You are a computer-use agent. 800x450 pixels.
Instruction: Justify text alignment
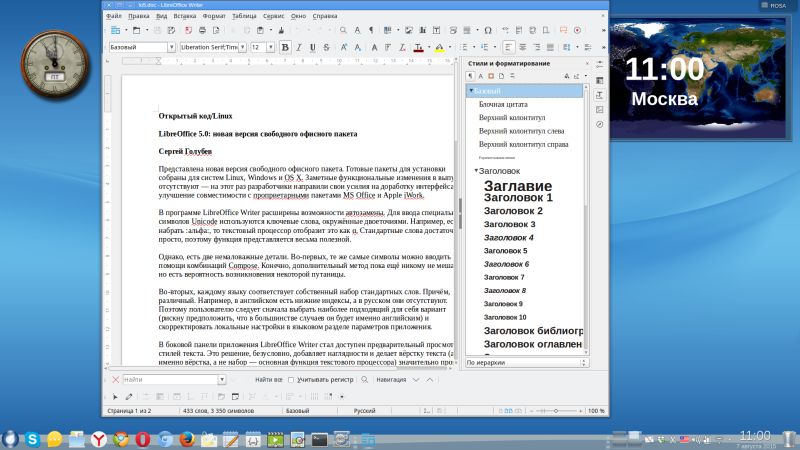550,47
